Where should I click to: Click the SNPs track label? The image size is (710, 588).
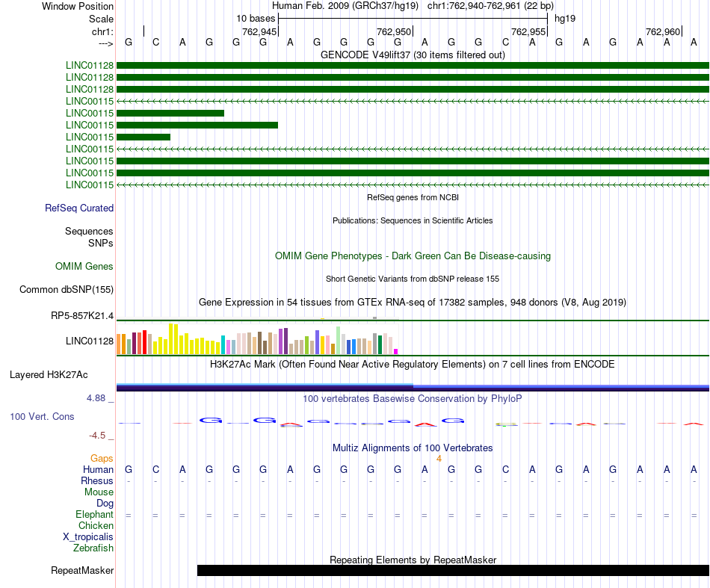tap(101, 243)
